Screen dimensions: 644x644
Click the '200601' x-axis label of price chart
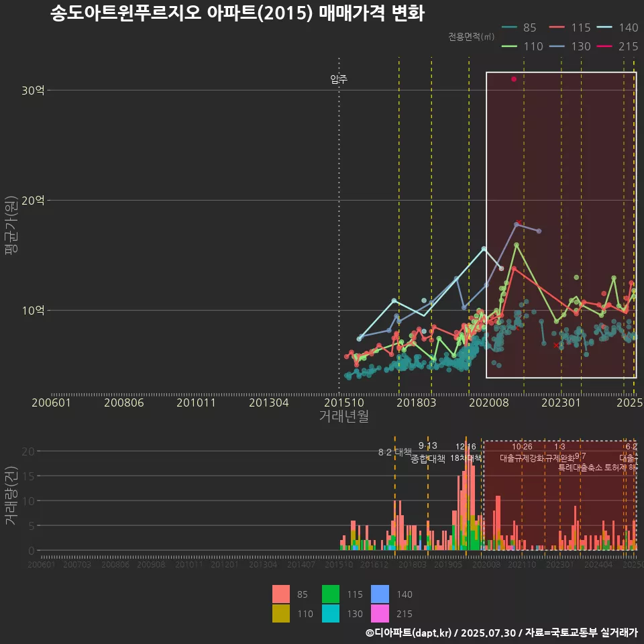coord(52,402)
